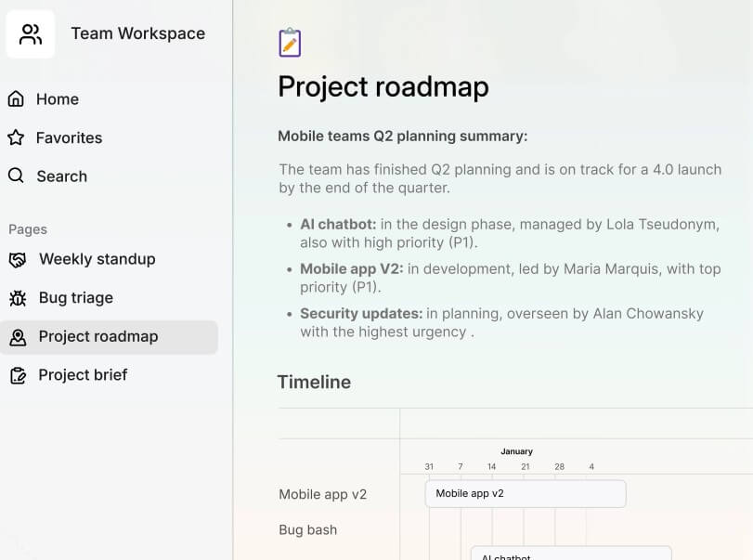Screen dimensions: 753x560
Task: Click date 4 on timeline axis
Action: click(591, 466)
